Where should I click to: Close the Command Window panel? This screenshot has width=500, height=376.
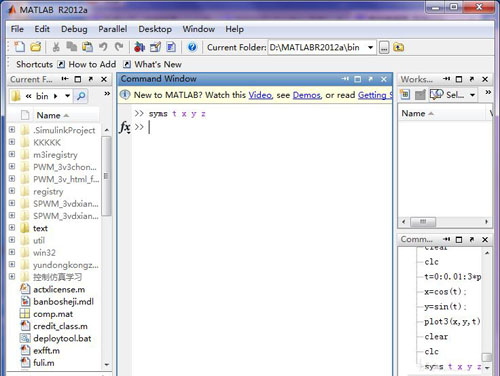click(384, 79)
